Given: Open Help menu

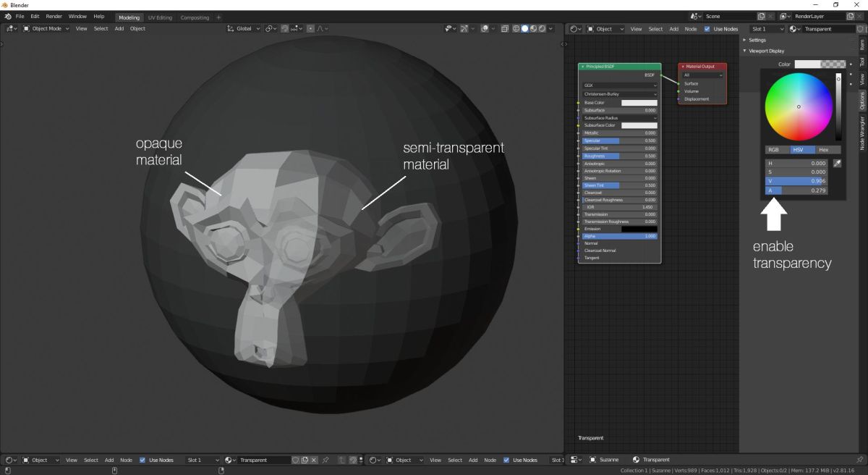Looking at the screenshot, I should point(99,16).
